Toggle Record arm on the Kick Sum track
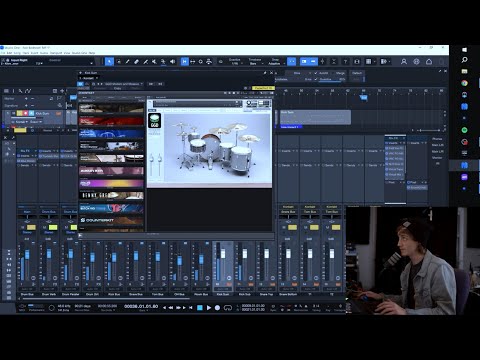 point(25,113)
